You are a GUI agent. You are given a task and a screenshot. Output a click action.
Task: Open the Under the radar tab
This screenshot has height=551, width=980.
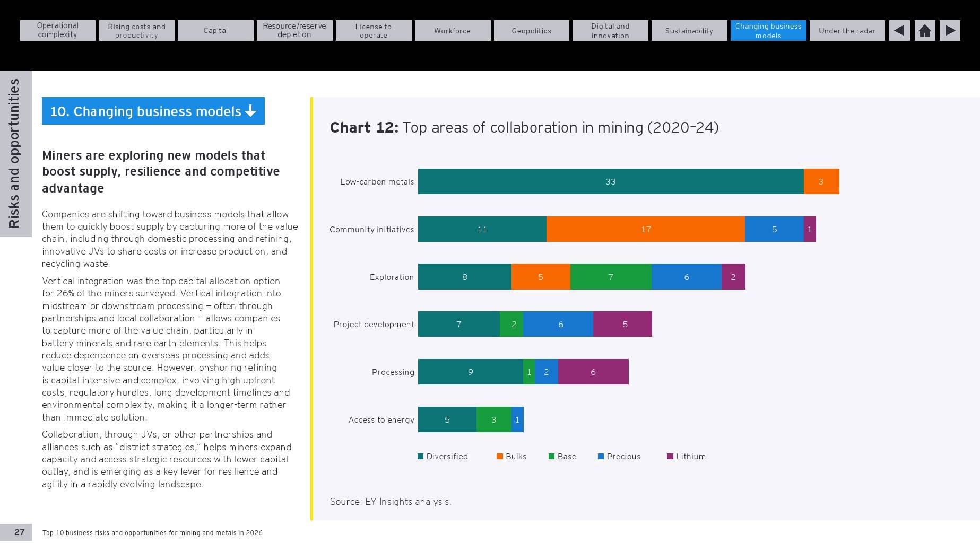point(847,31)
